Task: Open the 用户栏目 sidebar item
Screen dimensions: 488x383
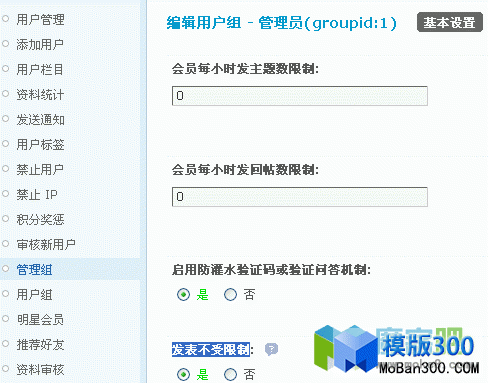Action: (40, 69)
